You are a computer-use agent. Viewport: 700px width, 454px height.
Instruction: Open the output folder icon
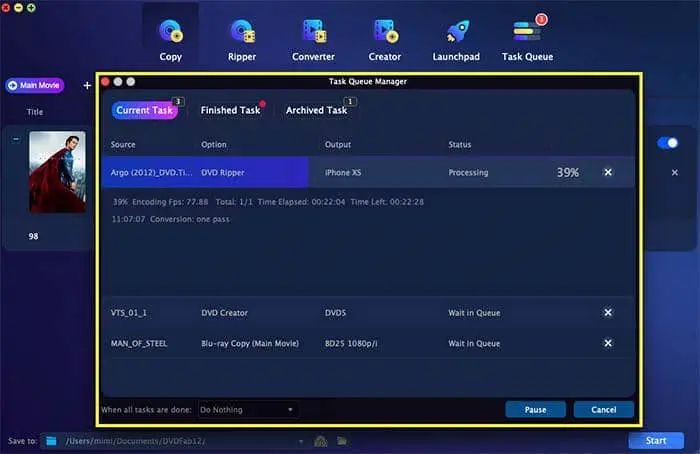(342, 441)
